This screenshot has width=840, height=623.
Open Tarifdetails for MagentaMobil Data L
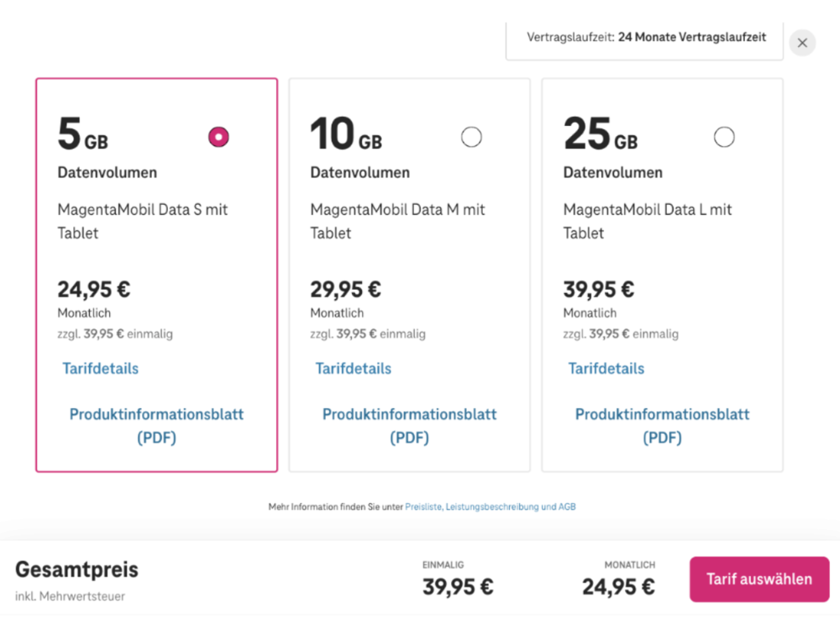pos(606,368)
